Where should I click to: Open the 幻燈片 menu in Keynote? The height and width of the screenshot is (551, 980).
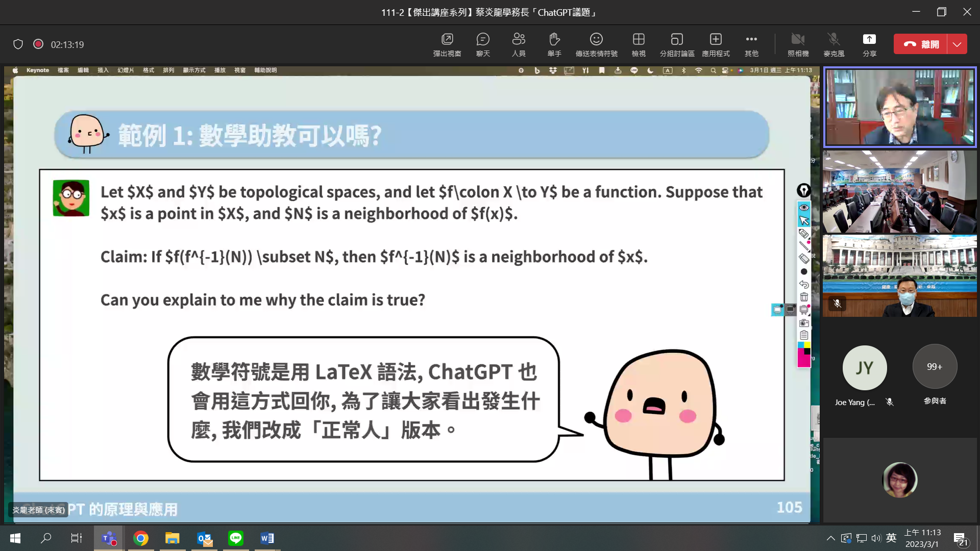pyautogui.click(x=126, y=70)
